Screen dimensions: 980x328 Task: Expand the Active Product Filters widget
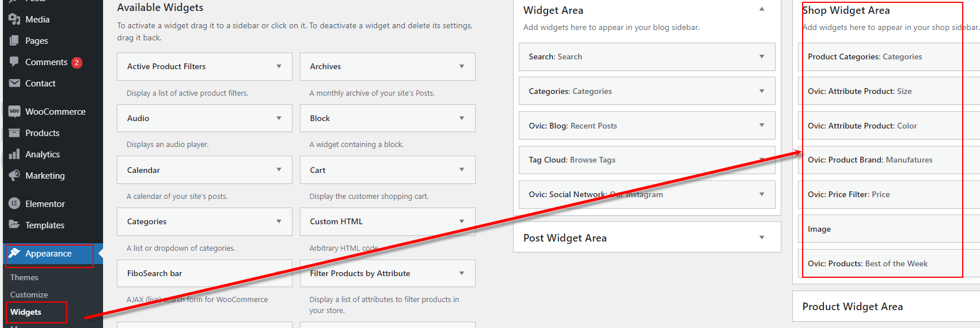279,66
